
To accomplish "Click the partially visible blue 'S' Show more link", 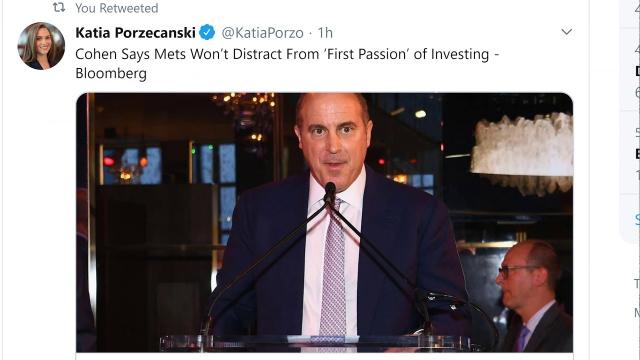I will click(637, 220).
